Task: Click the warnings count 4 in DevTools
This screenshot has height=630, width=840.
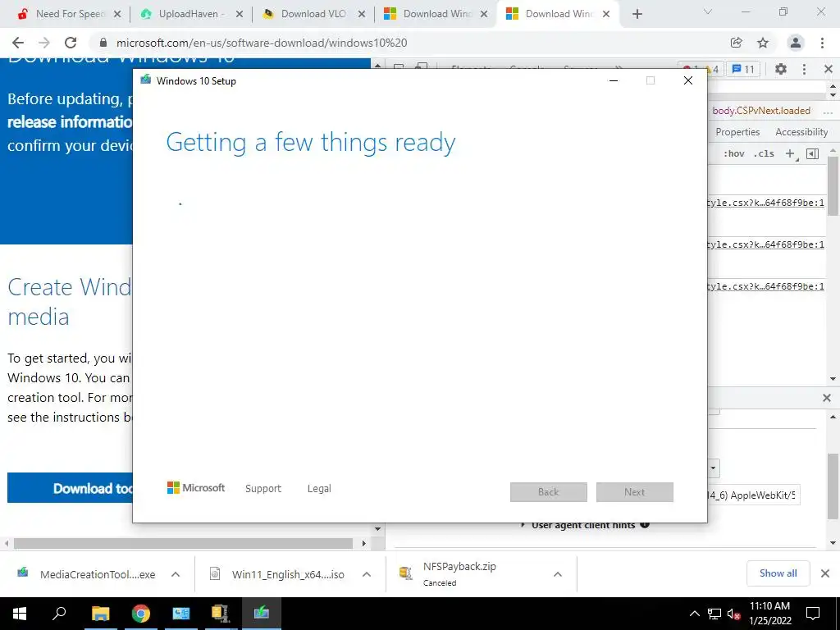Action: click(712, 69)
